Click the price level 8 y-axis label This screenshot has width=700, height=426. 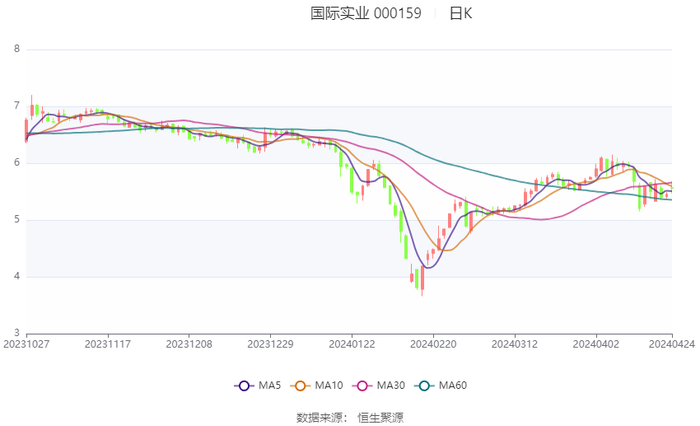coord(16,49)
